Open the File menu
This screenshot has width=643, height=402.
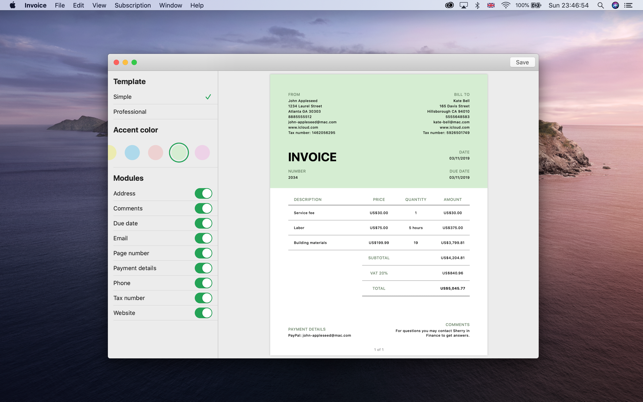[x=60, y=5]
